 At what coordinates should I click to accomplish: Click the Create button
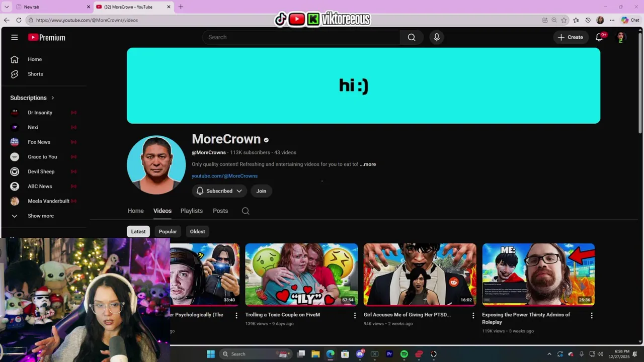pyautogui.click(x=571, y=37)
